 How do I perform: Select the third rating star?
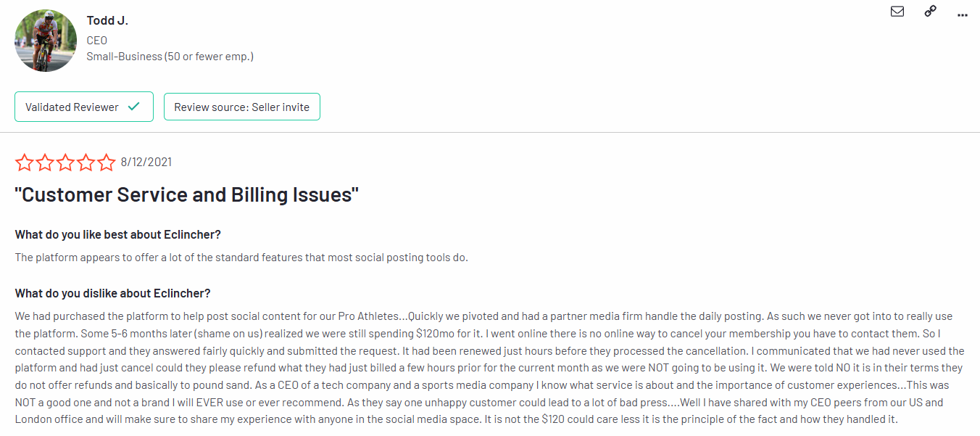tap(65, 162)
